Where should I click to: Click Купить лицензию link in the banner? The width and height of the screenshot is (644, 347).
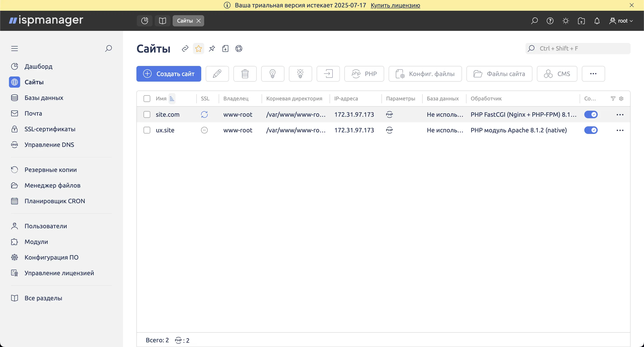(395, 5)
